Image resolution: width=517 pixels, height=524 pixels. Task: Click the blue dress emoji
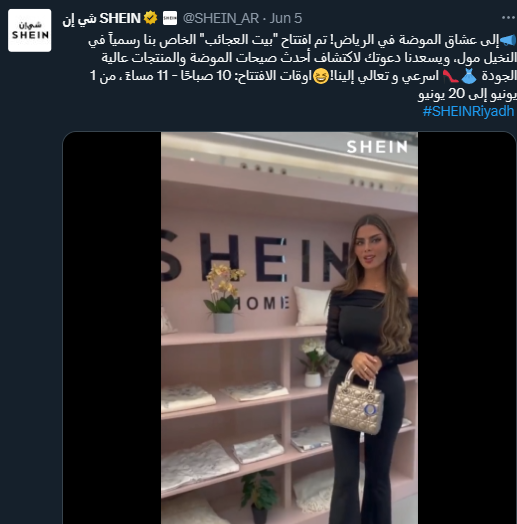point(469,77)
